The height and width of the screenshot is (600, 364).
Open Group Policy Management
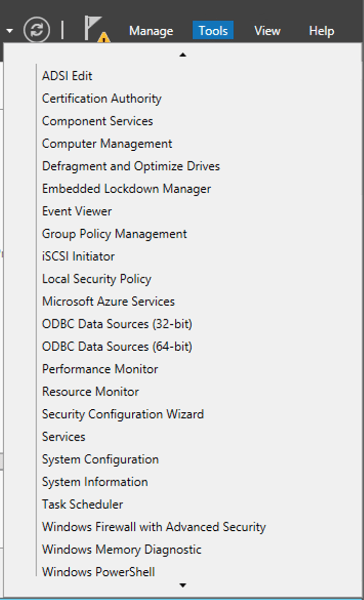[114, 234]
